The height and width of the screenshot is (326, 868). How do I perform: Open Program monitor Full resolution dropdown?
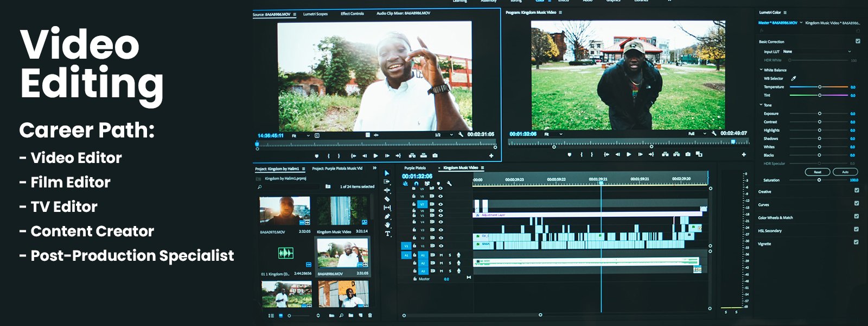click(697, 134)
